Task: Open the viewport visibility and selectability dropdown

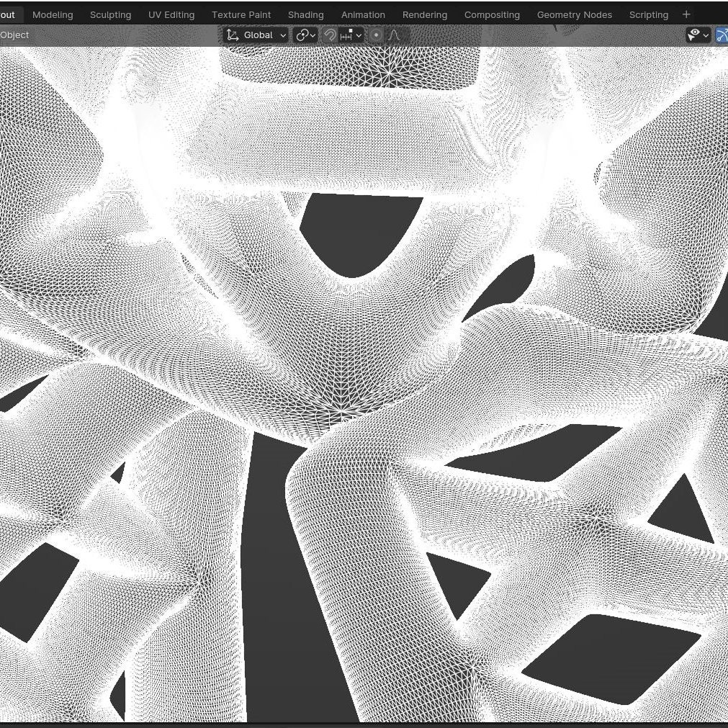Action: tap(698, 35)
